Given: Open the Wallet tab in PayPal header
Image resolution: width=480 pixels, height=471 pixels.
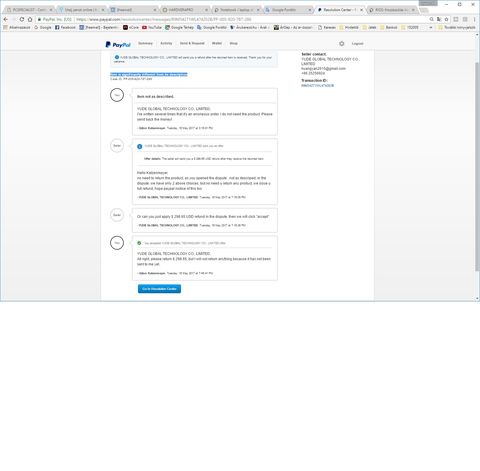Looking at the screenshot, I should click(x=217, y=43).
